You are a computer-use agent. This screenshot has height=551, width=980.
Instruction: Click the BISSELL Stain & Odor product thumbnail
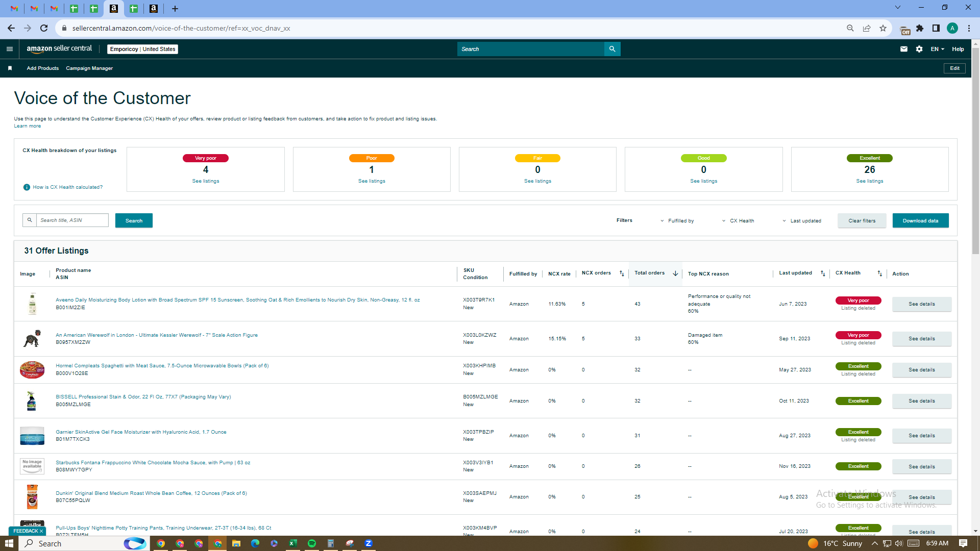coord(32,401)
